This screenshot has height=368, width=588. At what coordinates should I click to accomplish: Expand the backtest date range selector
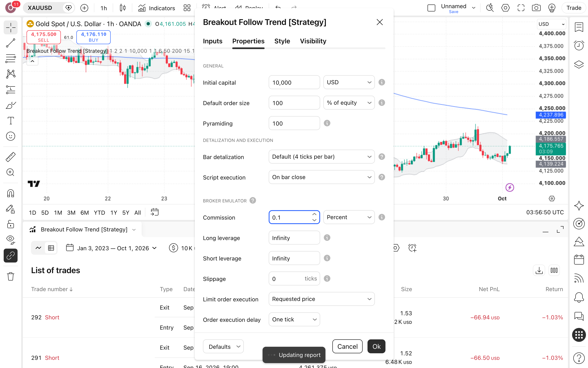click(111, 248)
